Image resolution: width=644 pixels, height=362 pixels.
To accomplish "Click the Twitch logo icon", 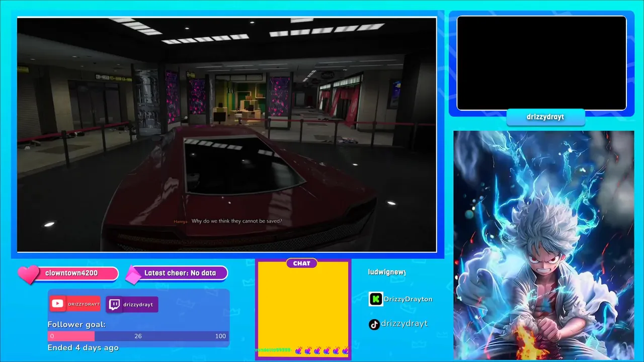I will pos(114,304).
